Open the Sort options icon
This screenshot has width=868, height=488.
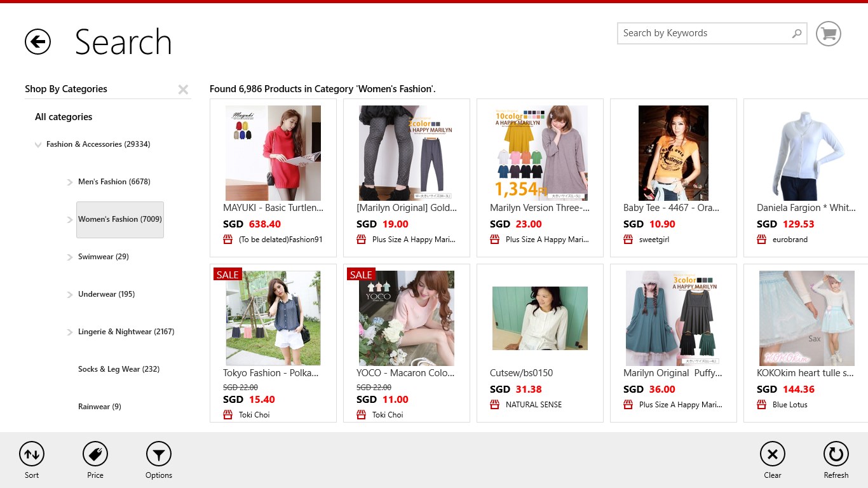[x=31, y=454]
